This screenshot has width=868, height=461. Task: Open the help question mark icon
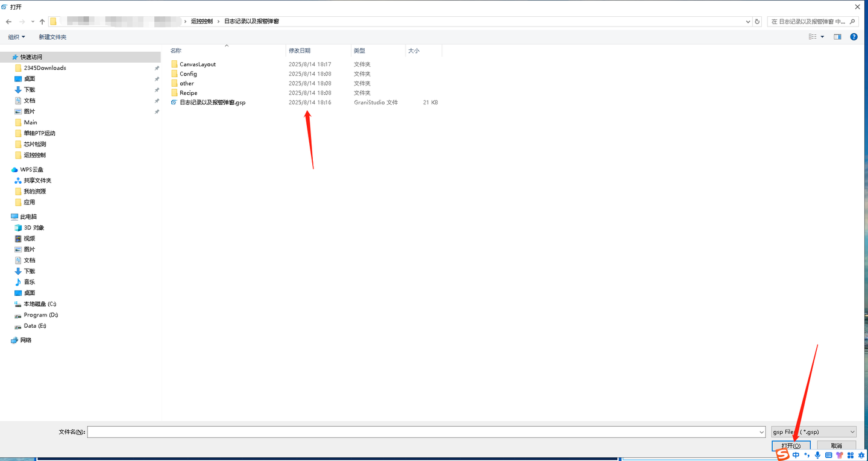point(854,37)
